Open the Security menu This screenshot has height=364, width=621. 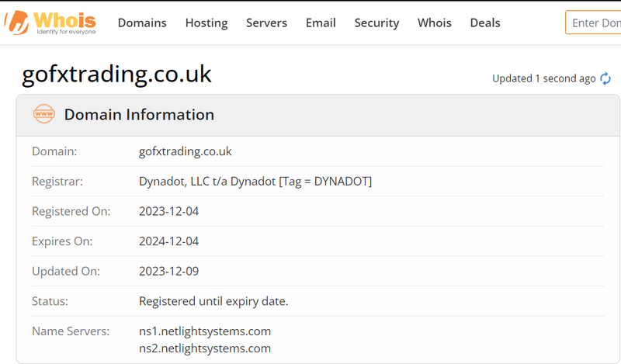376,23
